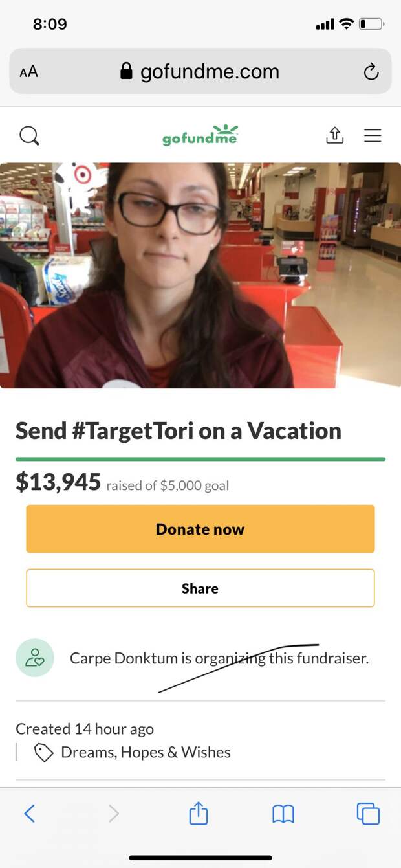Tap the share upload icon beside the menu
The width and height of the screenshot is (401, 868).
334,135
